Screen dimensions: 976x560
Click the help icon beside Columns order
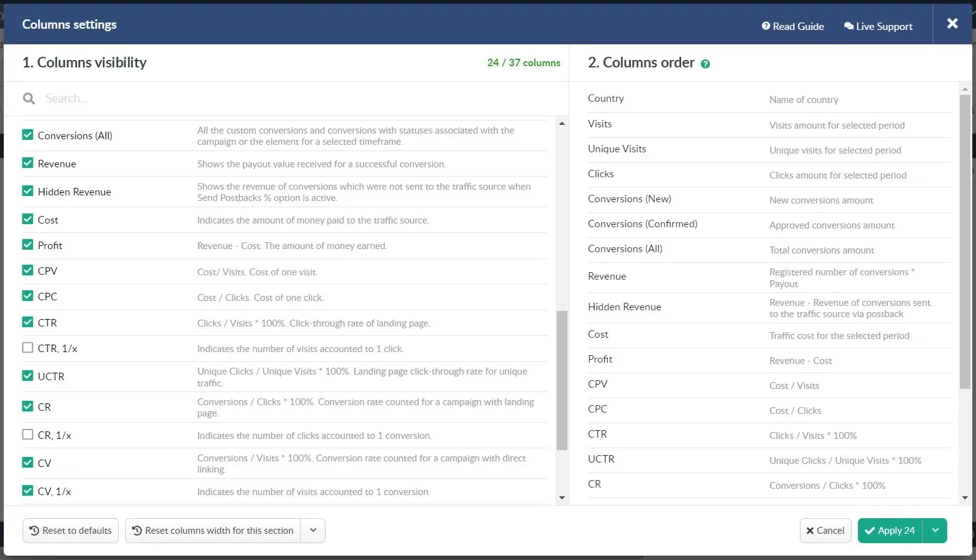705,64
